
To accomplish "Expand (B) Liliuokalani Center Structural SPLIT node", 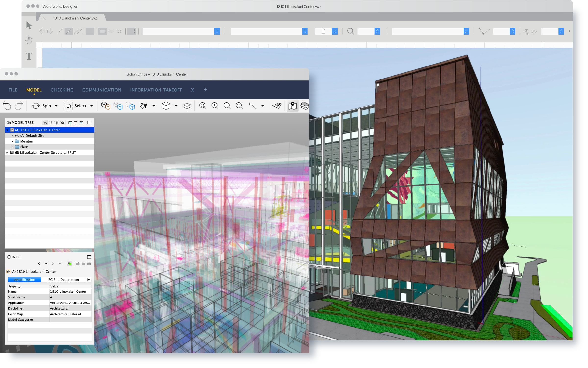I will 7,153.
